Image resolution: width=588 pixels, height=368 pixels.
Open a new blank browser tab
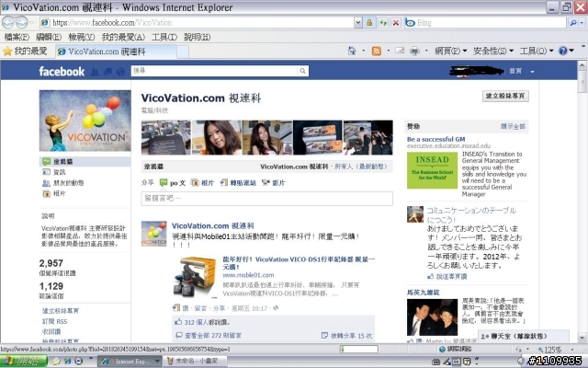pyautogui.click(x=183, y=52)
